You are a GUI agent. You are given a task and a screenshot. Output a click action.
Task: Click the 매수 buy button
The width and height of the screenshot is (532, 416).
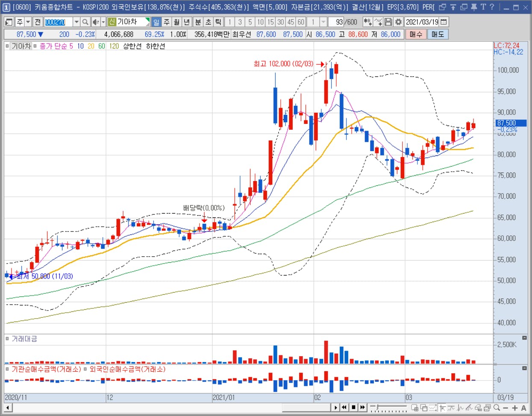pos(415,34)
